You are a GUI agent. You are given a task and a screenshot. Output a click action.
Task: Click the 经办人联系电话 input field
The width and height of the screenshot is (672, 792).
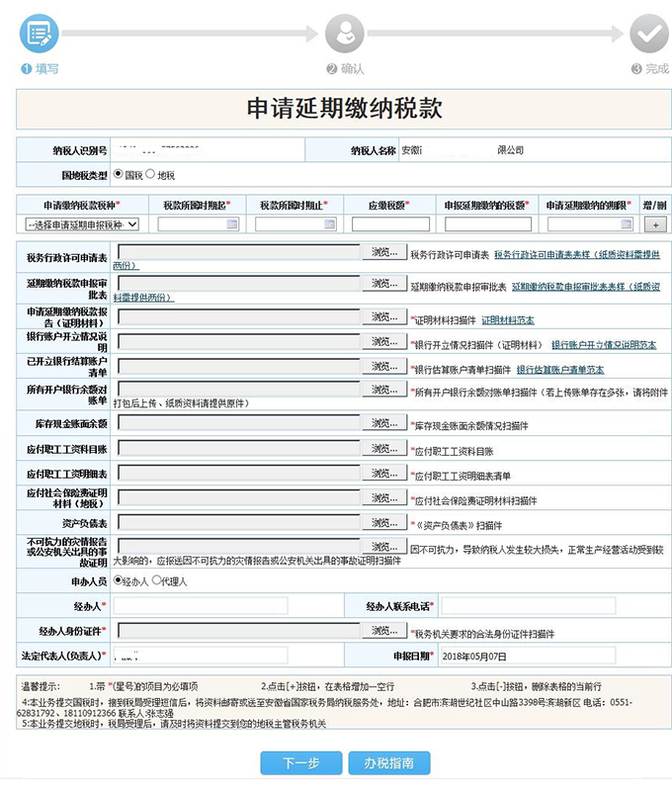528,605
